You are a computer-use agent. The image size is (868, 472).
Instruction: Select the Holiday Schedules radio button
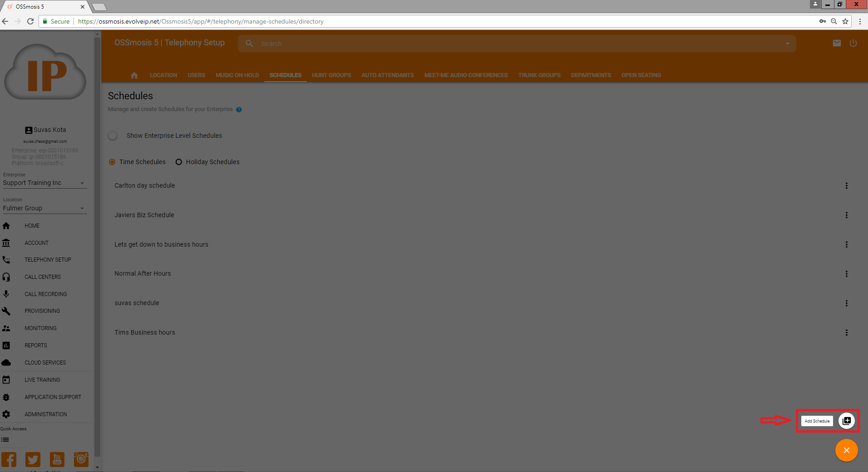[179, 162]
